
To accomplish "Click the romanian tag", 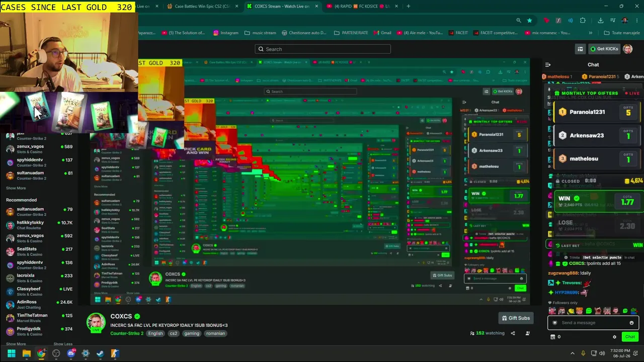I will click(x=215, y=333).
